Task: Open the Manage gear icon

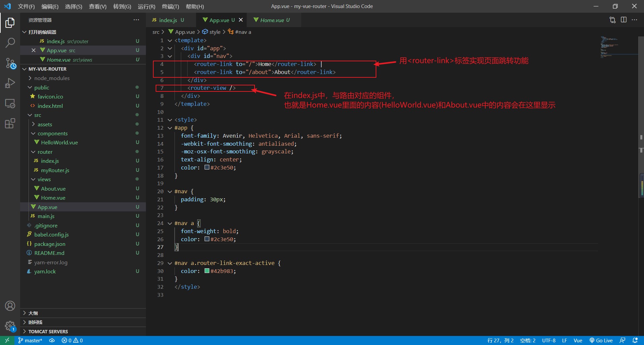Action: [x=10, y=326]
